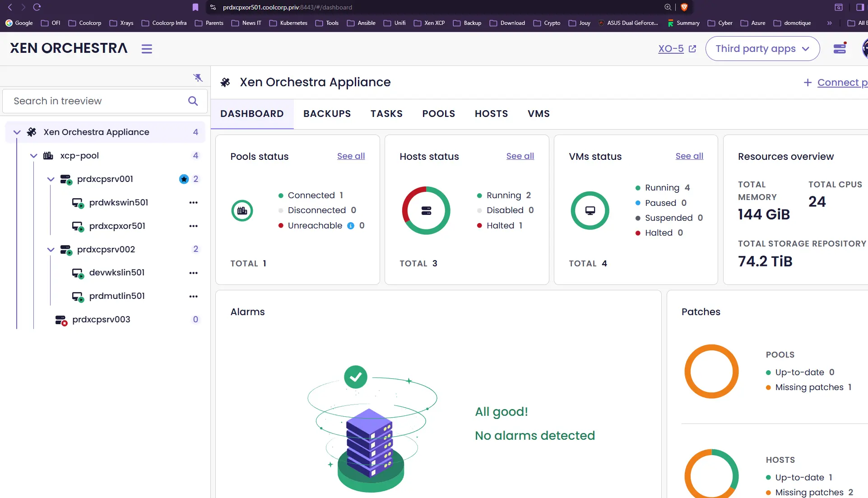Click the Unreachable info icon in Pools status
The image size is (868, 498).
point(351,226)
